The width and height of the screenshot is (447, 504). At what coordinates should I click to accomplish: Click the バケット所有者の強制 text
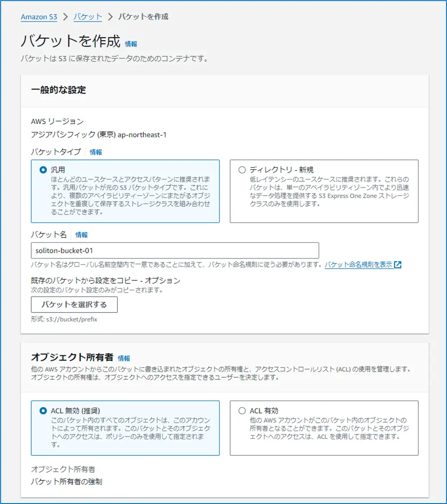click(66, 482)
